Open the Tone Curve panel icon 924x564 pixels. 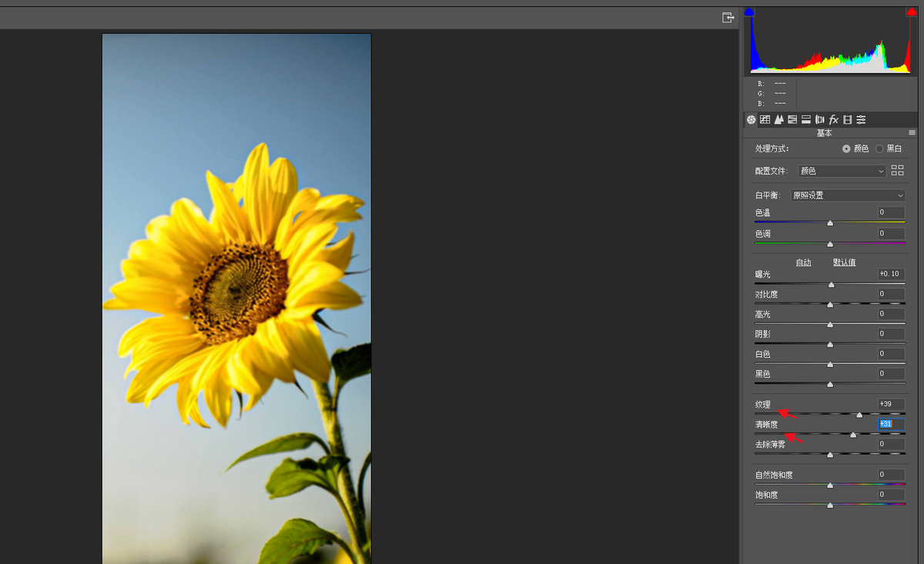point(765,119)
